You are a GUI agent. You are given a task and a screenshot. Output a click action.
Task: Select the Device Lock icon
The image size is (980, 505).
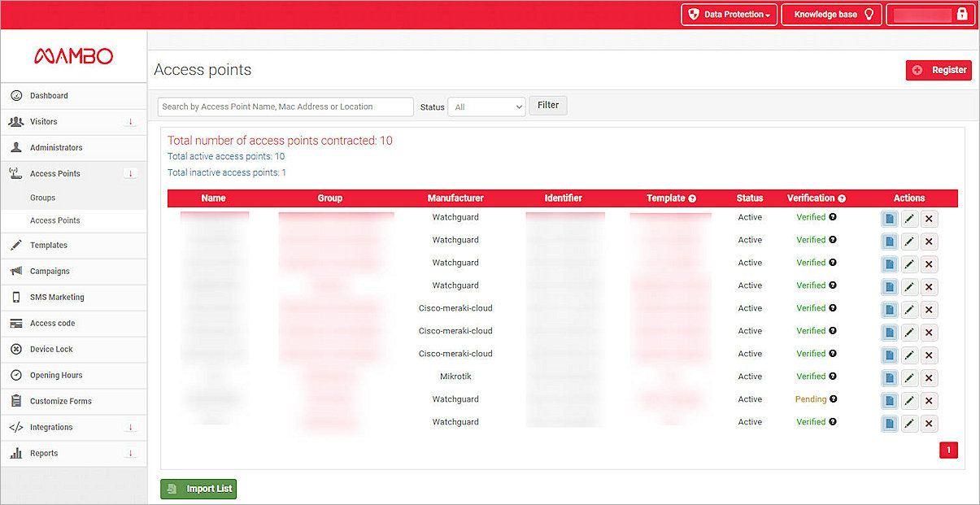pos(15,349)
